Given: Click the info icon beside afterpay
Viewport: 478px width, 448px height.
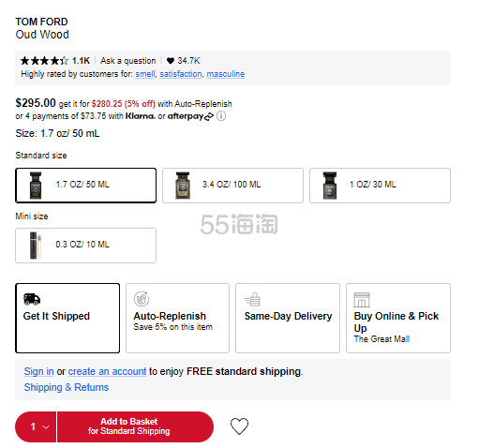Looking at the screenshot, I should click(x=221, y=116).
